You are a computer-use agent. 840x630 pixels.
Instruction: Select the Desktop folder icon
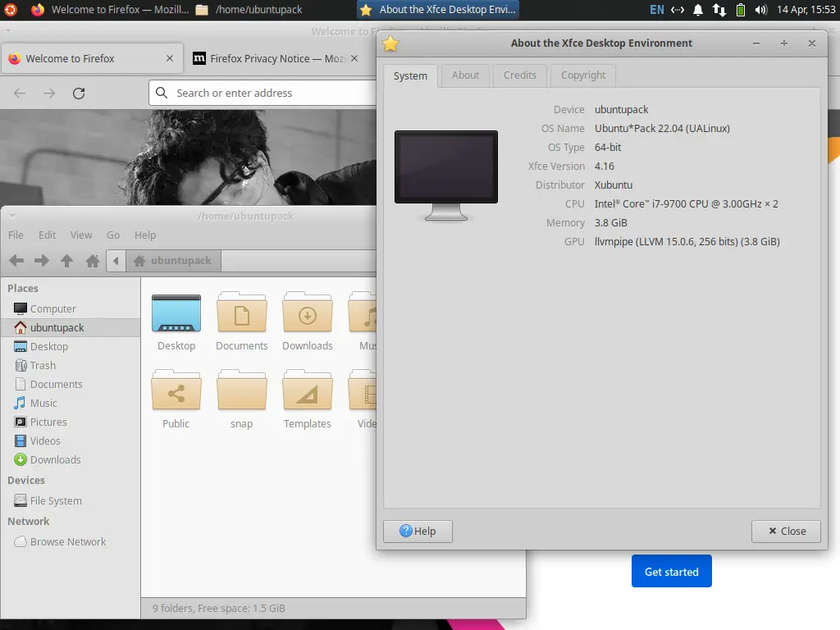click(176, 314)
